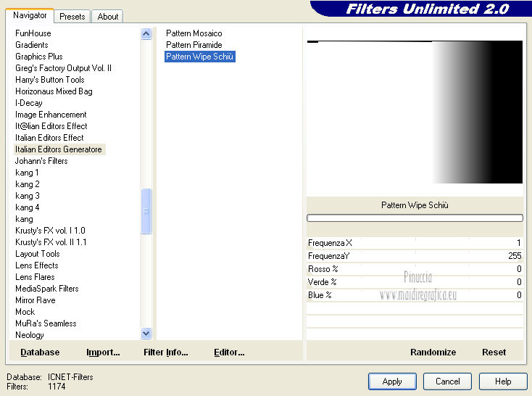Click the Database button
Image resolution: width=532 pixels, height=396 pixels.
(x=40, y=352)
